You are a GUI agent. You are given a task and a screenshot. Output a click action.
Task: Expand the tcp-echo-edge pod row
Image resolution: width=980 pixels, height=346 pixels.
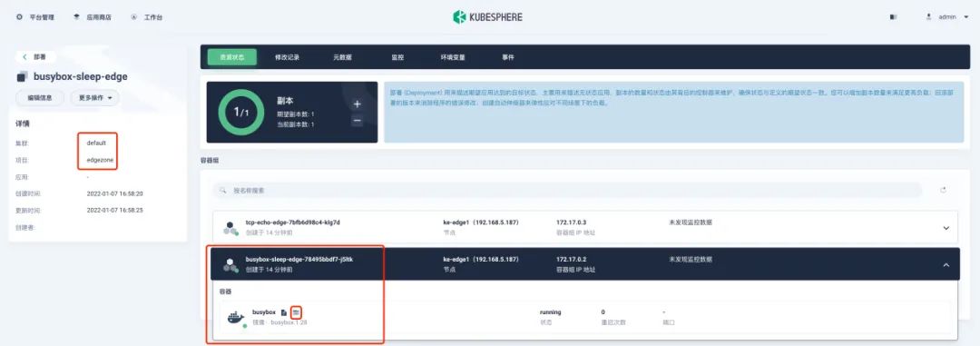(946, 228)
